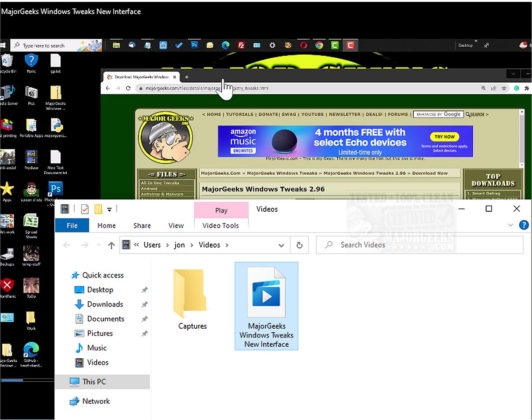Open Google Chrome from the taskbar
This screenshot has height=420, width=532.
tap(319, 45)
